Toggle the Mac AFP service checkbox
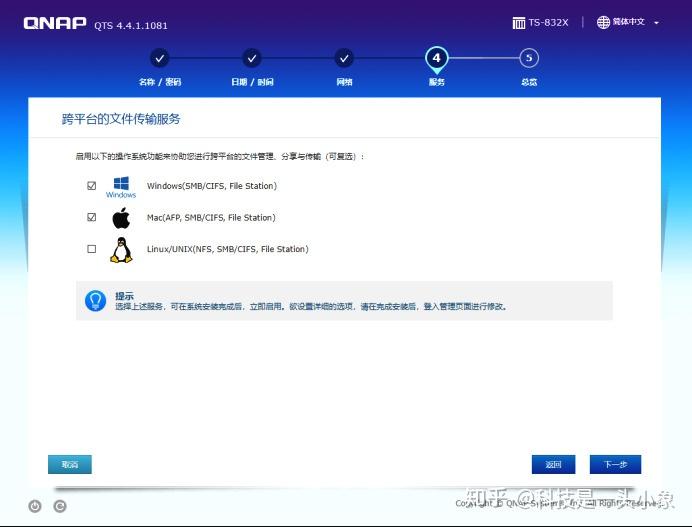 [x=91, y=217]
